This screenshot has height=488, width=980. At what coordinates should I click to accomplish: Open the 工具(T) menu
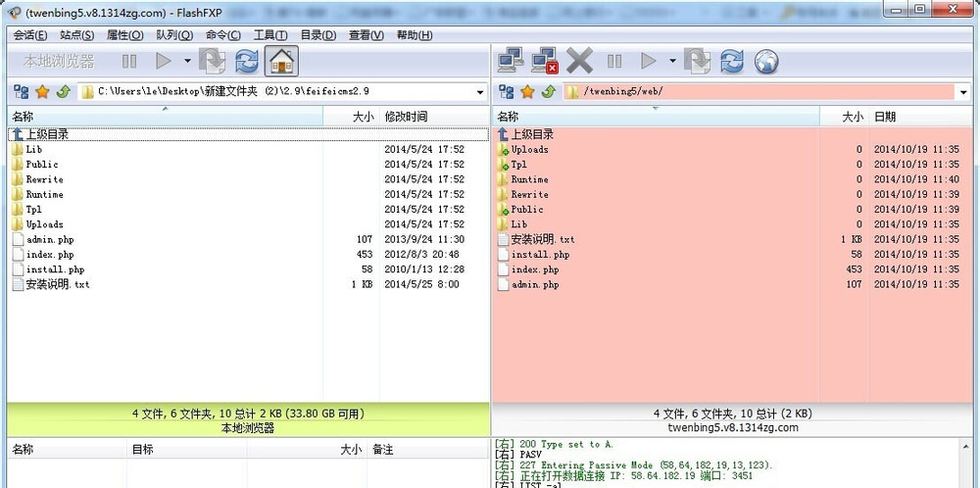coord(270,35)
